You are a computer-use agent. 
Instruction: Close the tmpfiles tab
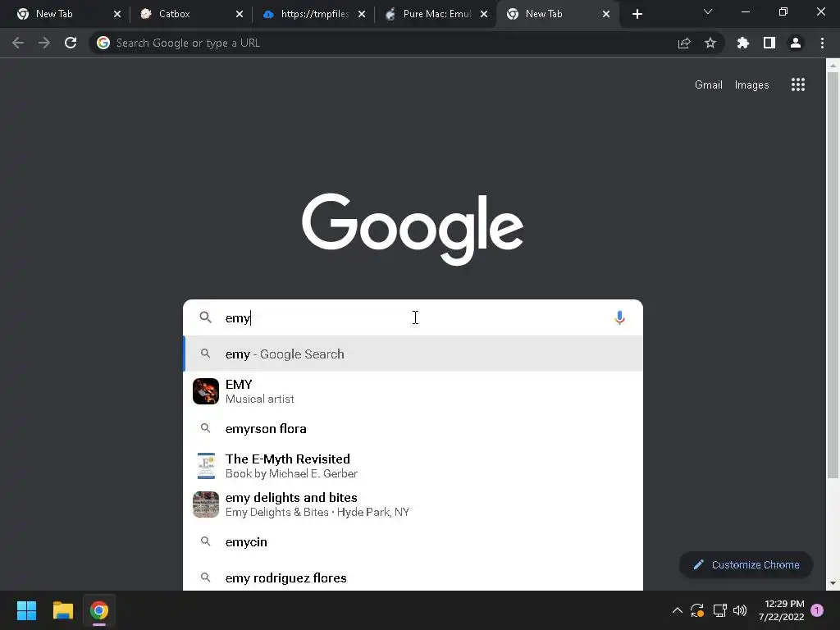tap(362, 14)
